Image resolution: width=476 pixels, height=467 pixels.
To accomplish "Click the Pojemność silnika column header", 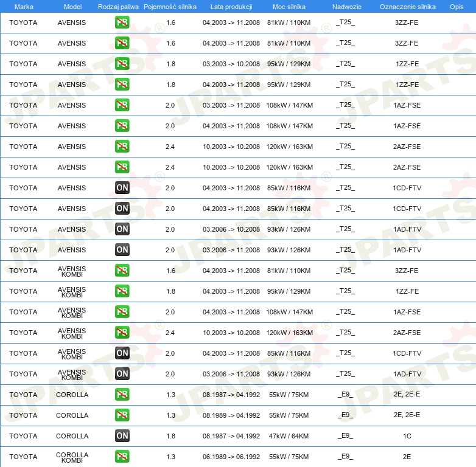I will 170,7.
